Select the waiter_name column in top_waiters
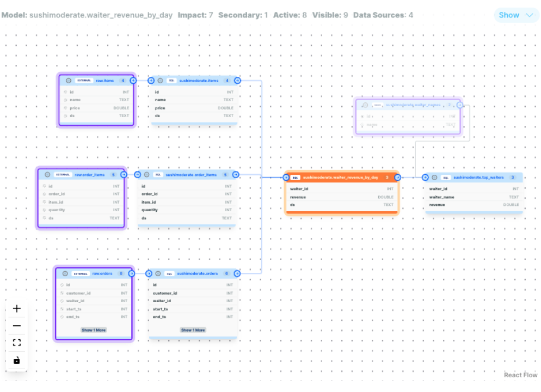 [x=474, y=197]
